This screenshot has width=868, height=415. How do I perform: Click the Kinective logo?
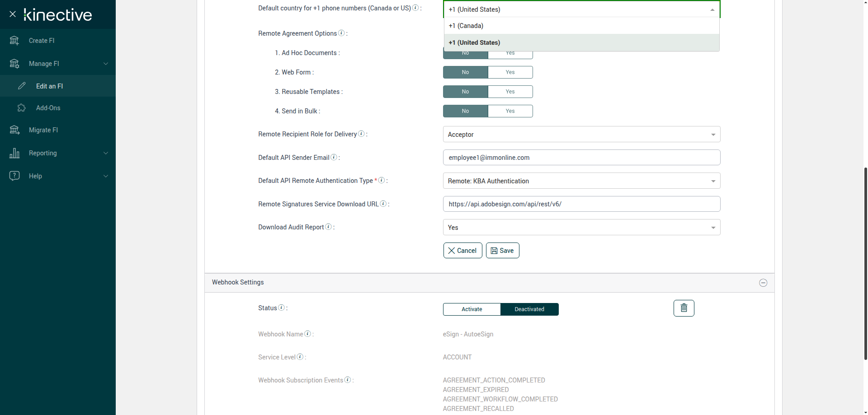click(57, 14)
